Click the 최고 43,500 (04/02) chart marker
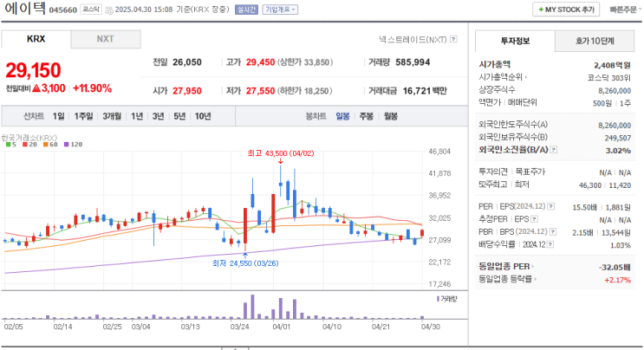644x350 pixels. point(281,153)
